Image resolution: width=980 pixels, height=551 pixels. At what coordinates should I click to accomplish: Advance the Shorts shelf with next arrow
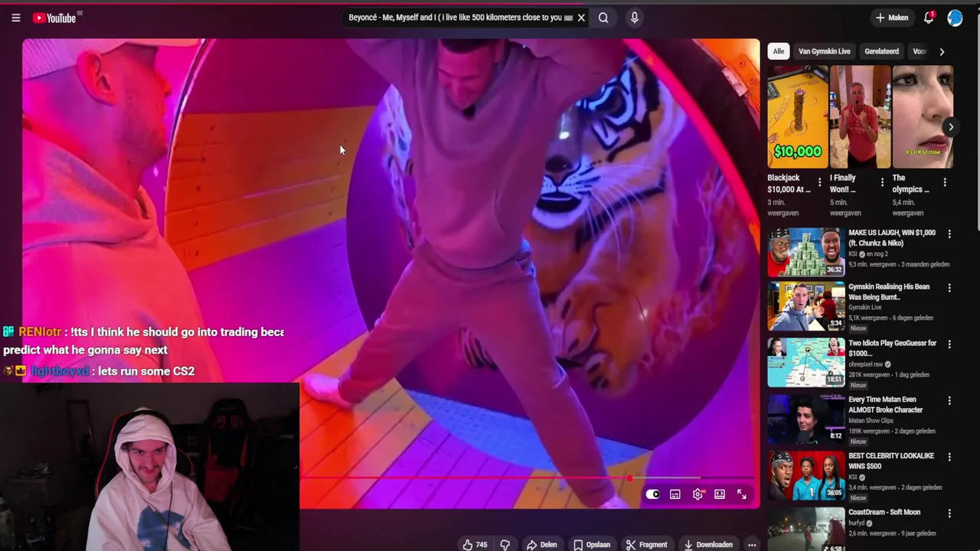tap(950, 127)
